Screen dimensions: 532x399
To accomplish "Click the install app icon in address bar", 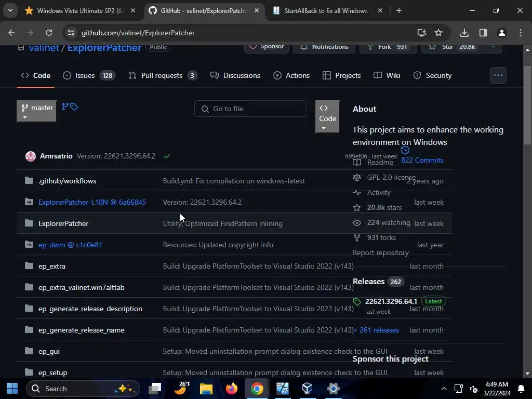I will pos(422,33).
